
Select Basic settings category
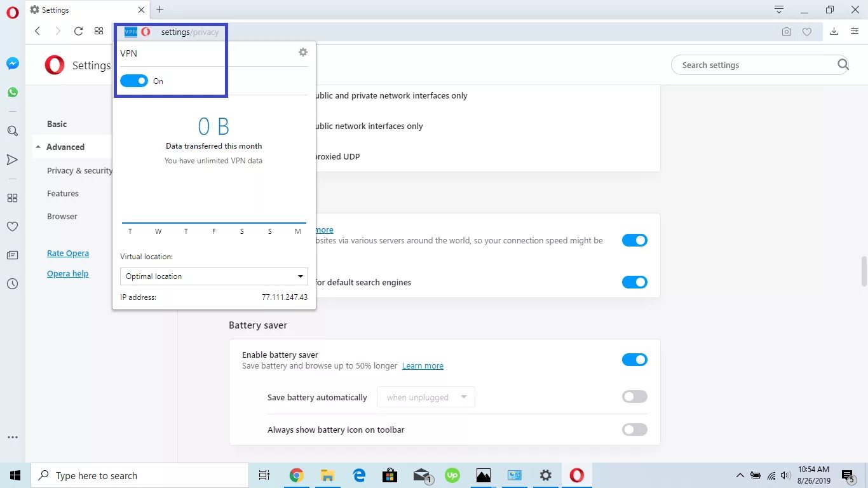point(57,124)
